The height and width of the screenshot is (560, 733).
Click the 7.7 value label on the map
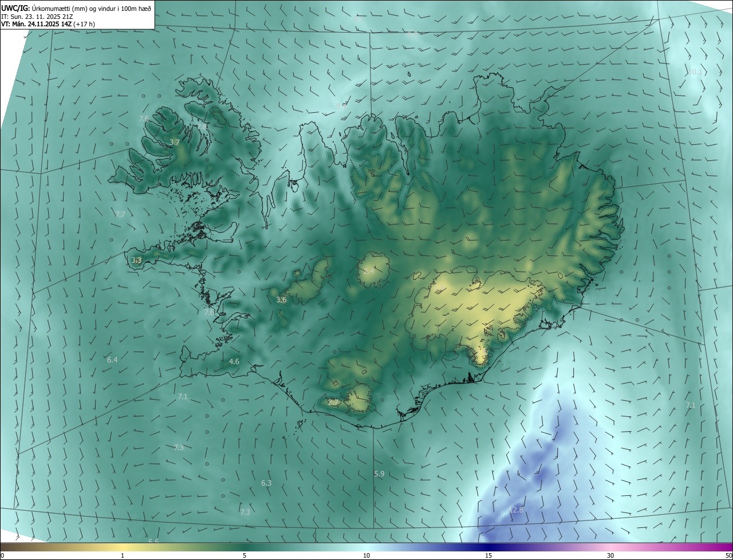pyautogui.click(x=120, y=214)
